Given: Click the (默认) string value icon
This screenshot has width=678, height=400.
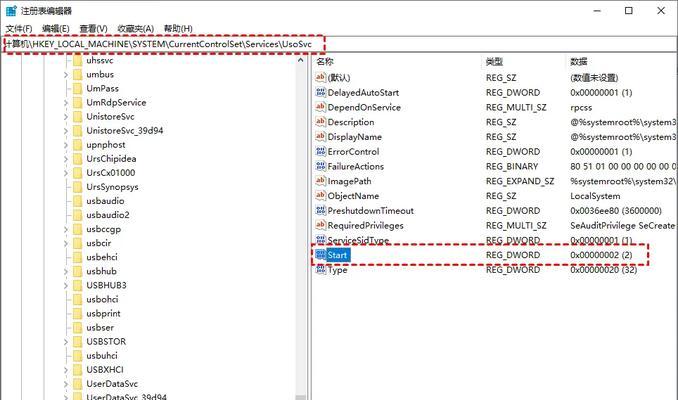Looking at the screenshot, I should 320,77.
